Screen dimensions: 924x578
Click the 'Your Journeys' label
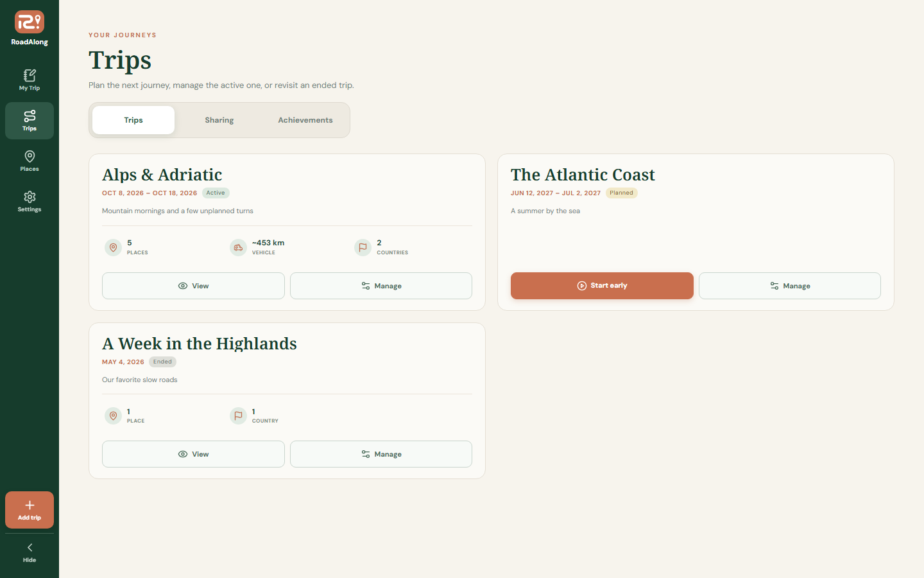point(123,35)
